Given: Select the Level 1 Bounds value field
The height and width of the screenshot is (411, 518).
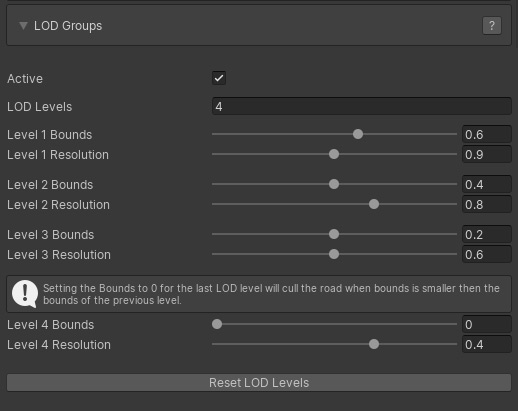Looking at the screenshot, I should [x=486, y=134].
